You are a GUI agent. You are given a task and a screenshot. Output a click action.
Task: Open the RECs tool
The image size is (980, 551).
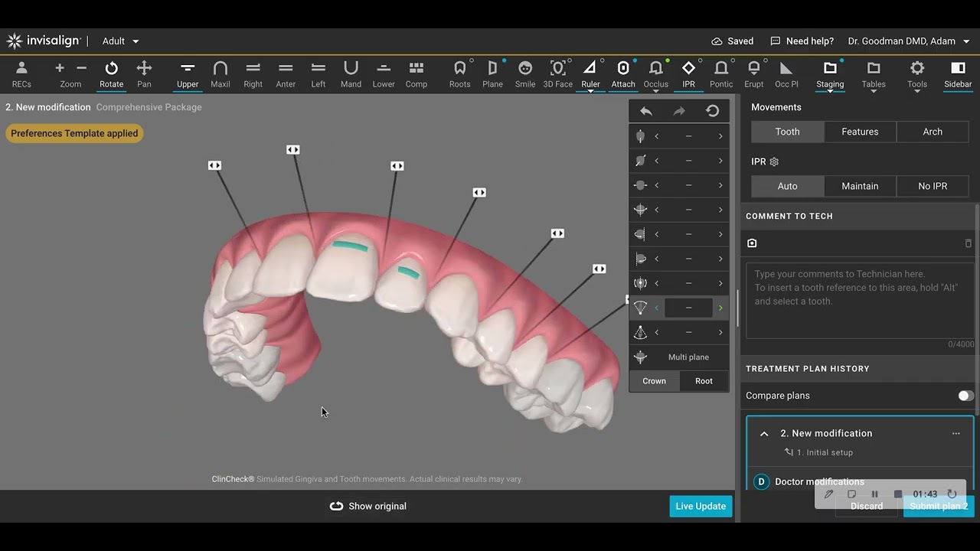[21, 74]
